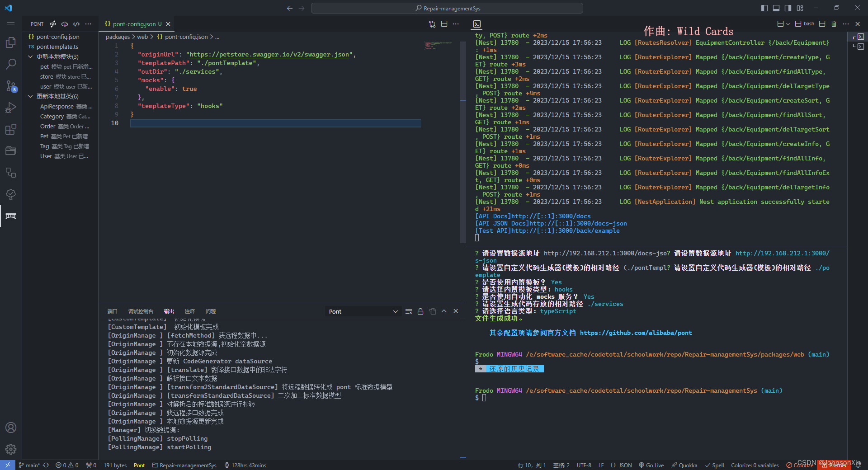Click main* branch in status bar

point(29,465)
